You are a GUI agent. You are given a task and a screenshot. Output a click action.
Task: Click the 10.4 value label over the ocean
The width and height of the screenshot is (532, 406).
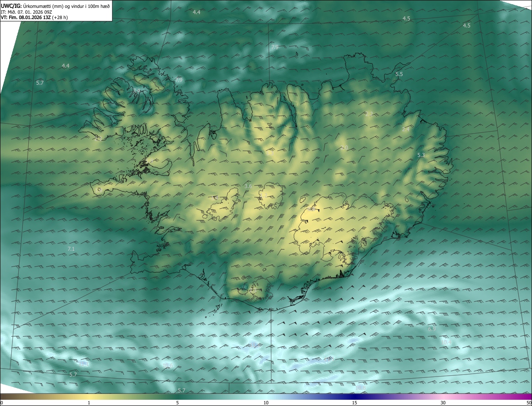click(x=446, y=342)
